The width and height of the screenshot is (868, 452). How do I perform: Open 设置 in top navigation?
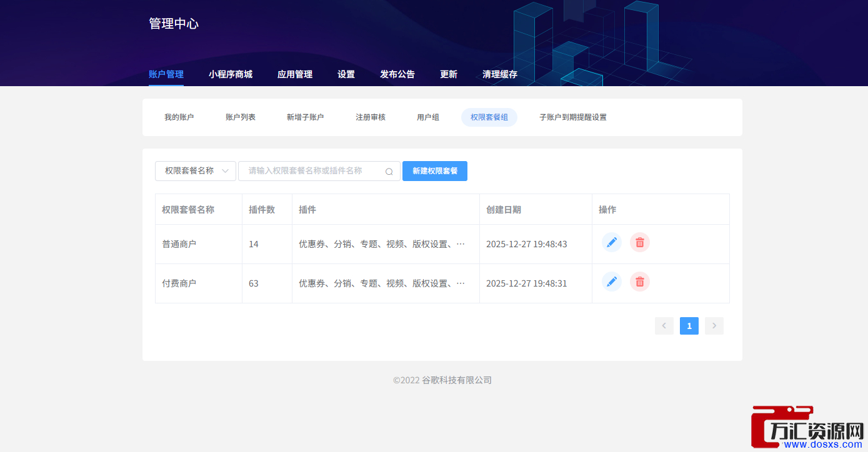coord(346,74)
